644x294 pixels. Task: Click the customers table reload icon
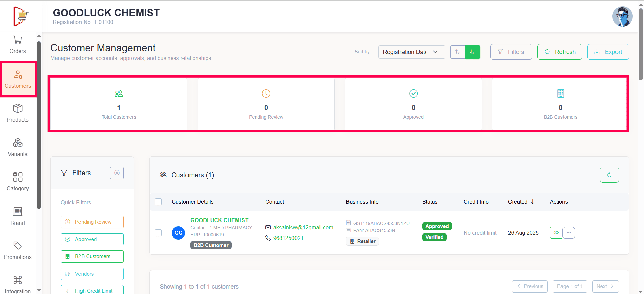coord(609,175)
